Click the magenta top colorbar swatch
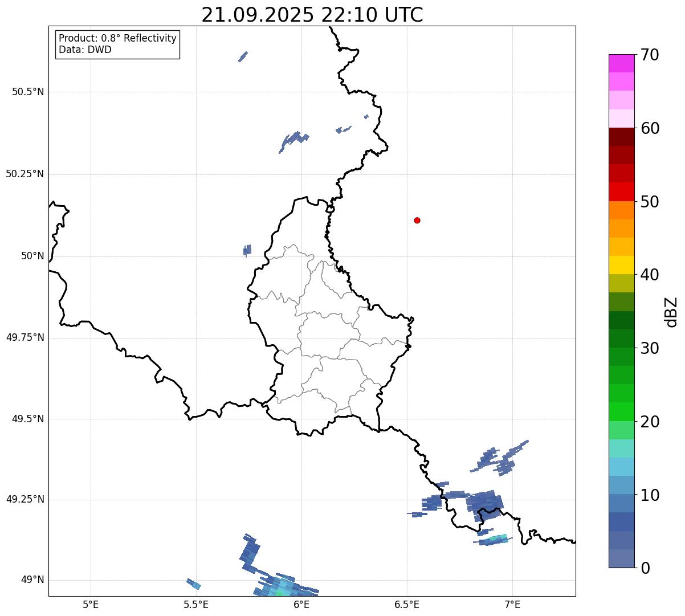Image resolution: width=685 pixels, height=616 pixels. point(622,63)
